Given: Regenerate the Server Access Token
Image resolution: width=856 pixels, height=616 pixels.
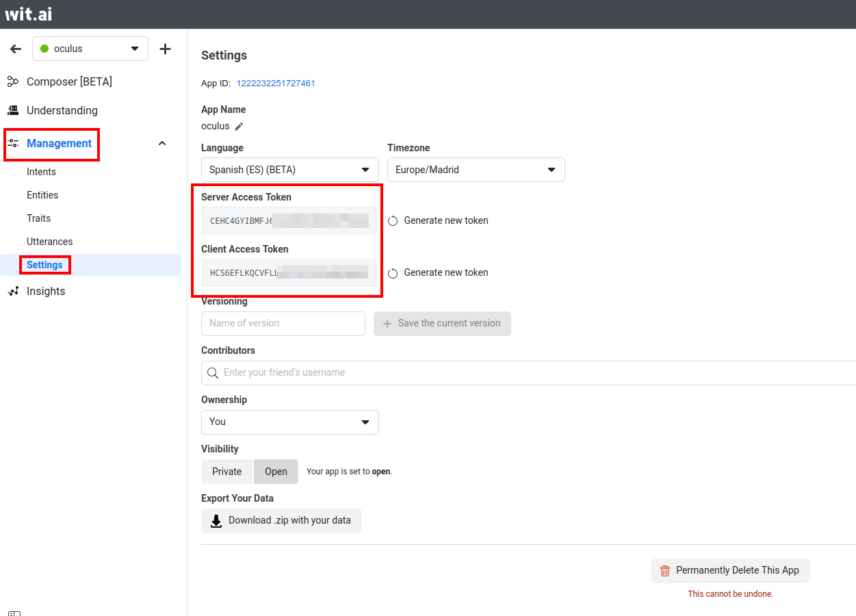Looking at the screenshot, I should point(439,220).
